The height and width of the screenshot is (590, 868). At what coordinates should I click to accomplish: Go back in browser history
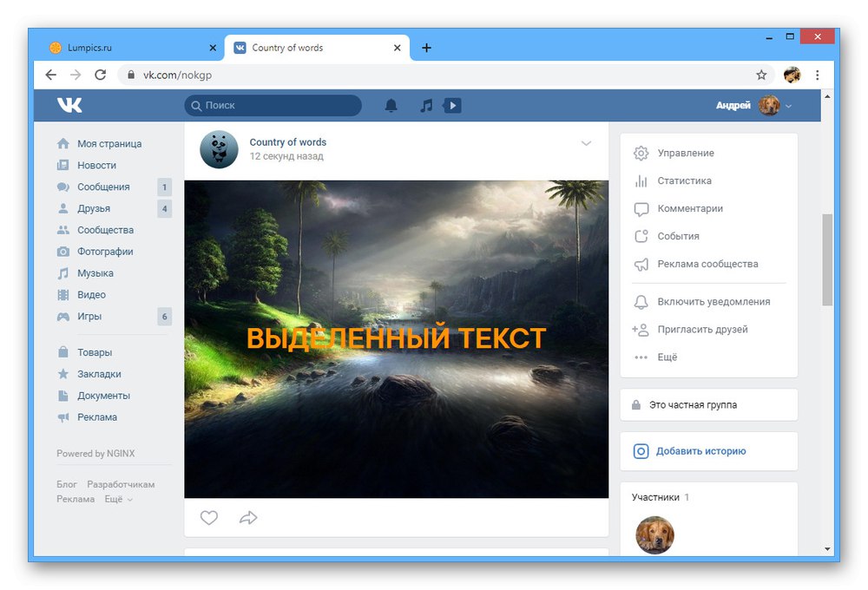click(51, 75)
